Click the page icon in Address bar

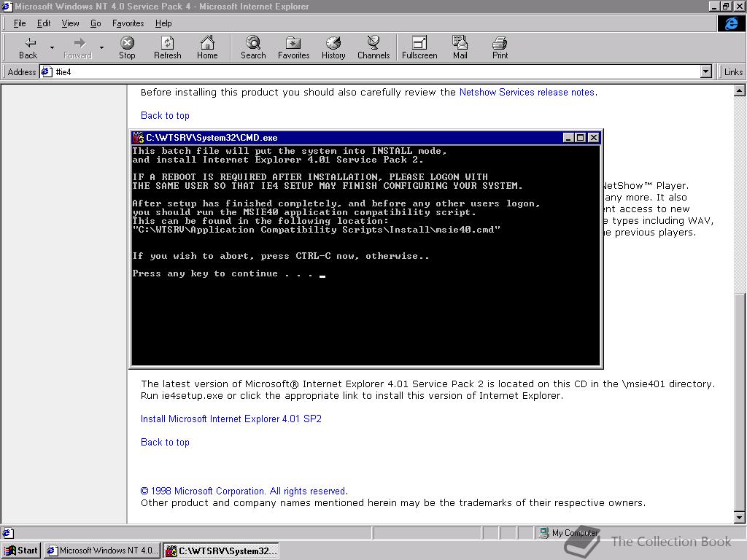pos(46,72)
